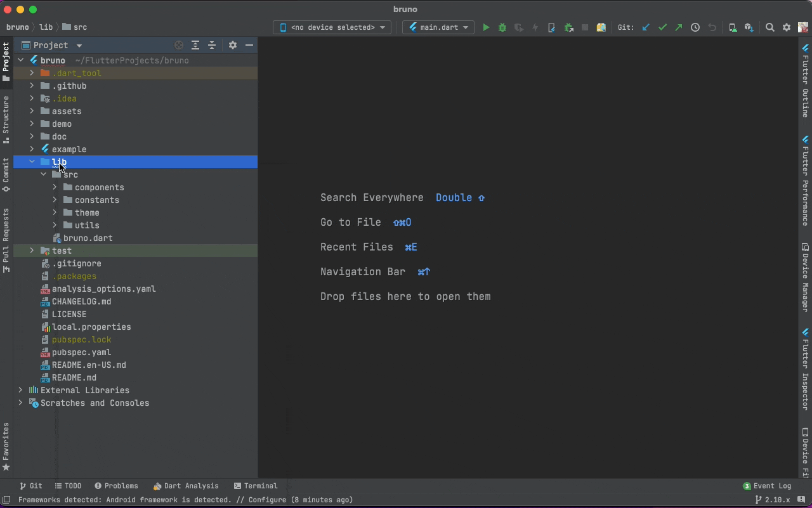
Task: Open the Git tool window tab
Action: point(30,486)
